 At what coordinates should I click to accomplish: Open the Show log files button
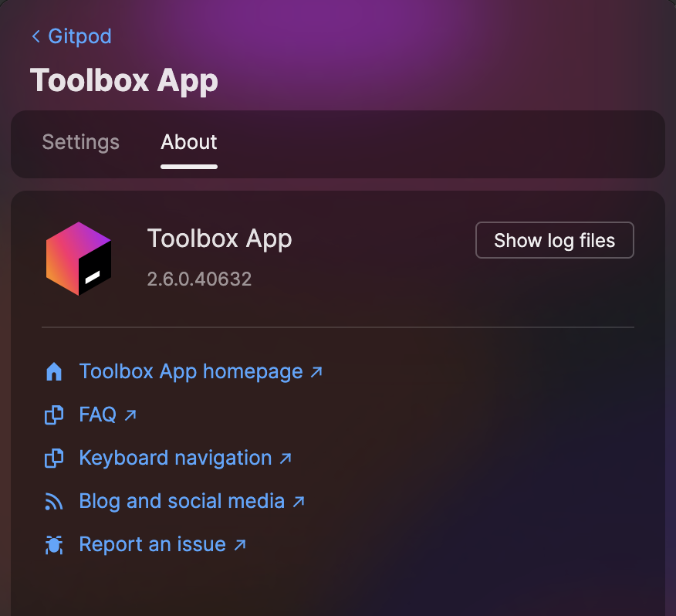click(554, 240)
